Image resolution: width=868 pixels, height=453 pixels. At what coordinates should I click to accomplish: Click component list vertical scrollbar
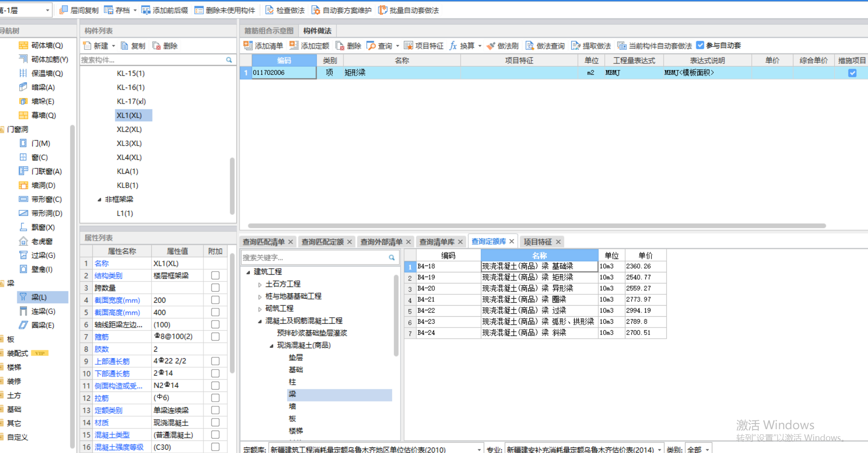tap(232, 186)
